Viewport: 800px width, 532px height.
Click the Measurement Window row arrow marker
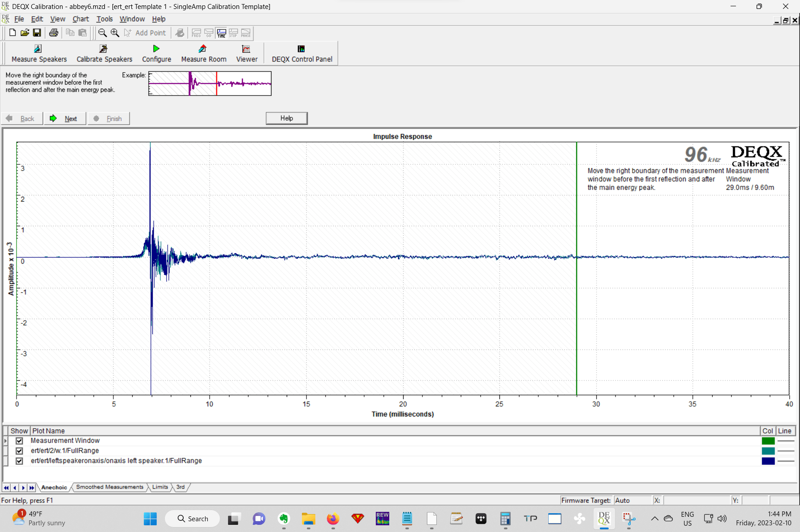5,441
